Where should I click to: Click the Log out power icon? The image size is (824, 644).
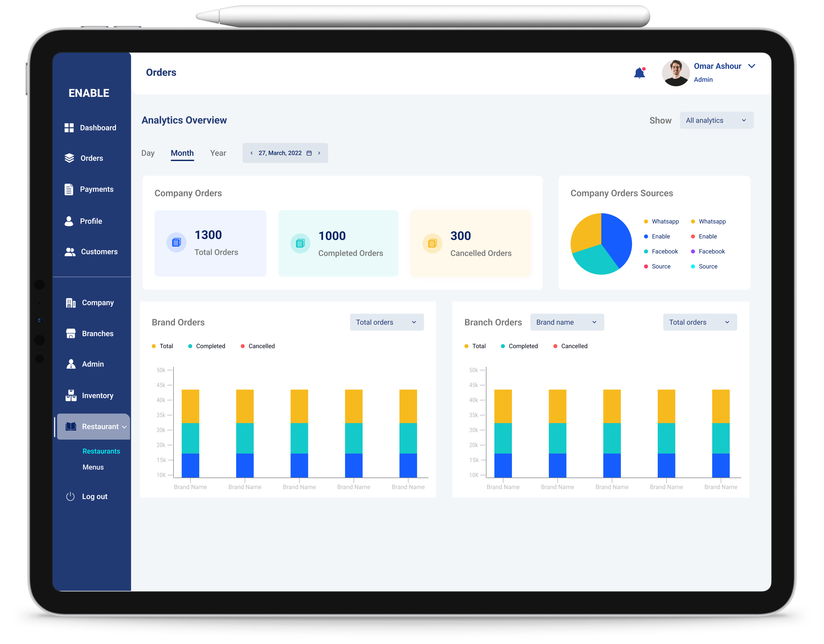pos(71,496)
